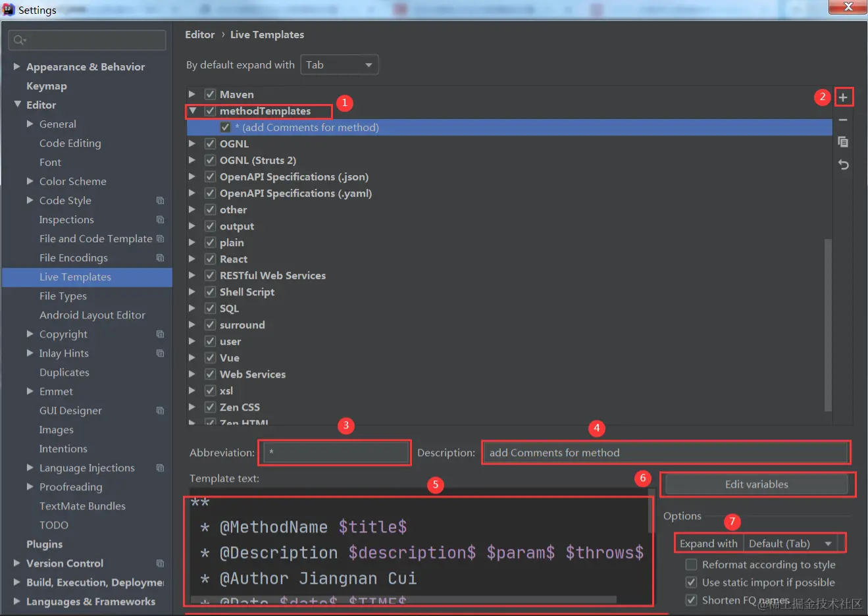
Task: Toggle Use static import if possible
Action: (x=691, y=582)
